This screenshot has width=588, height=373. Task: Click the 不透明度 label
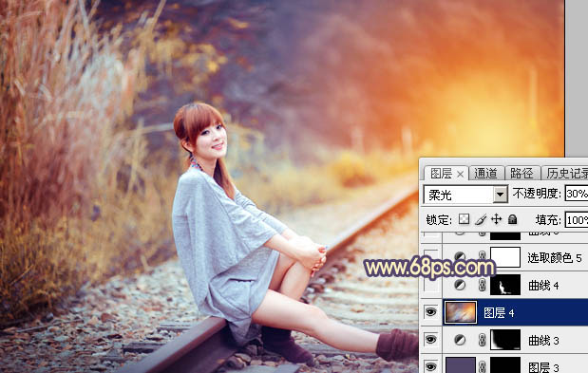537,194
